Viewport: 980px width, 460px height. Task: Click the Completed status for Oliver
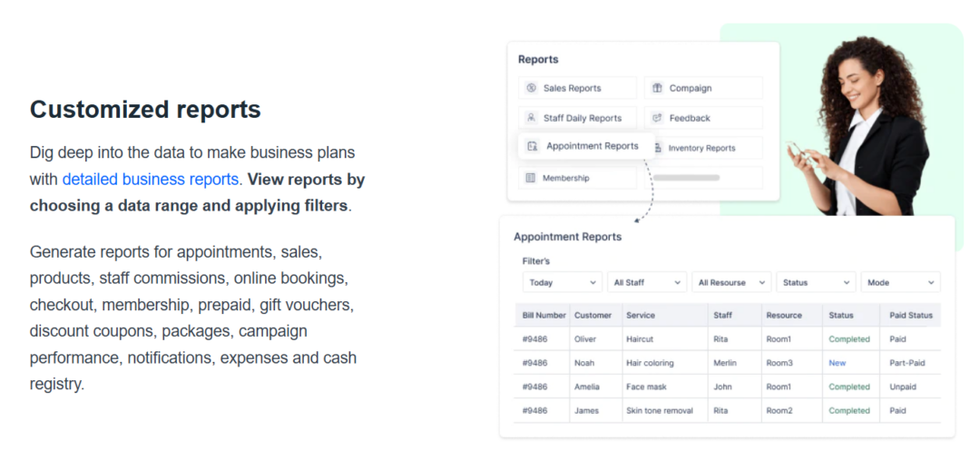pos(849,339)
